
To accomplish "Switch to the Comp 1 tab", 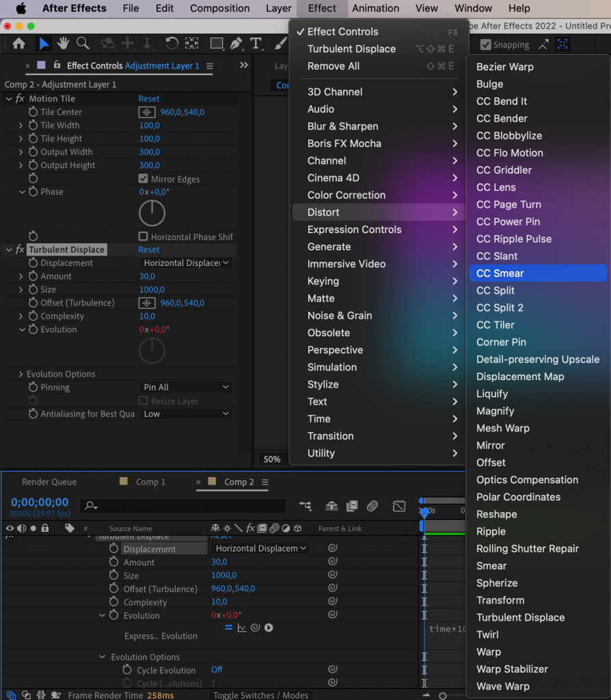I will (150, 481).
